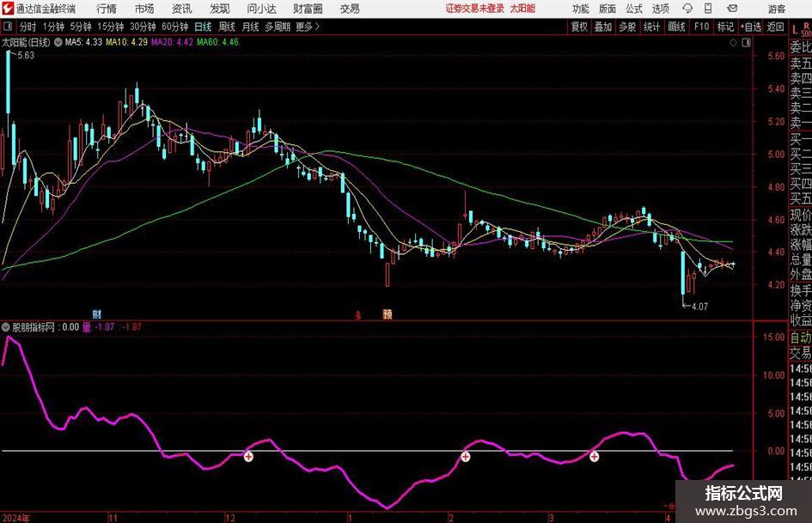This screenshot has width=812, height=523.
Task: Switch to the 60分钟 period tab
Action: 174,27
